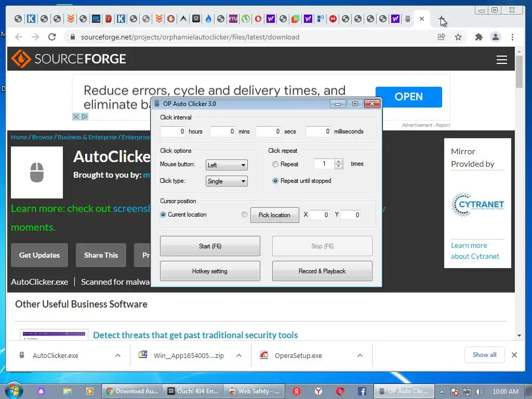Image resolution: width=532 pixels, height=399 pixels.
Task: Show hidden system tray icons
Action: (442, 392)
